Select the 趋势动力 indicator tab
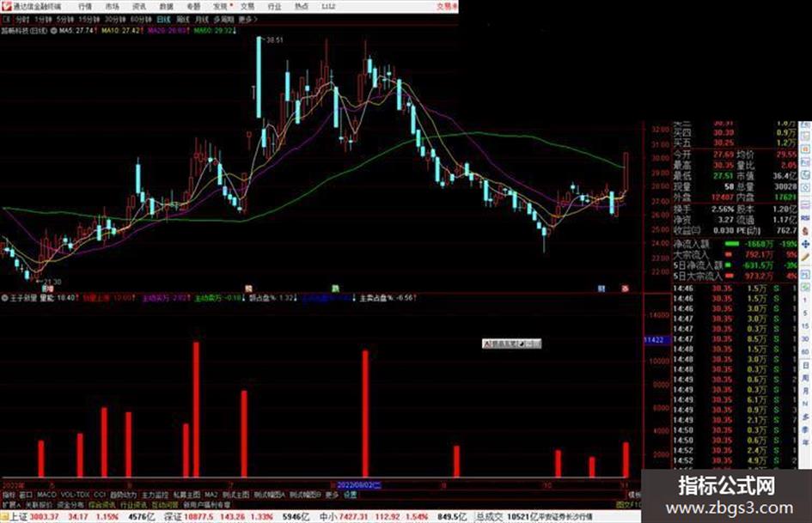 (x=123, y=495)
